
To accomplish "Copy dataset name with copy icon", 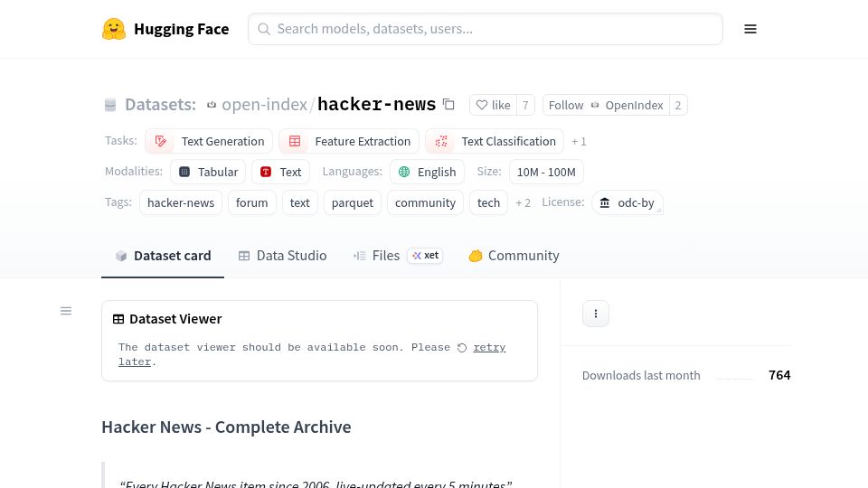I will pyautogui.click(x=448, y=104).
